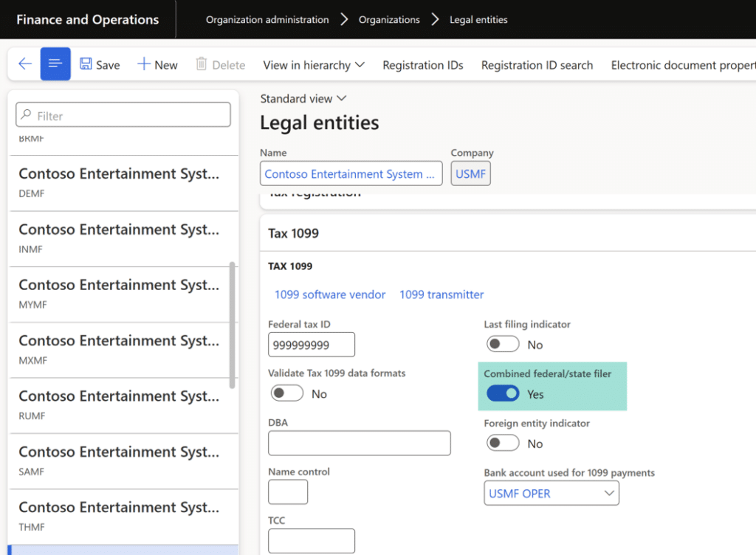Click the New plus icon
Screen dimensions: 756x555
coord(144,65)
